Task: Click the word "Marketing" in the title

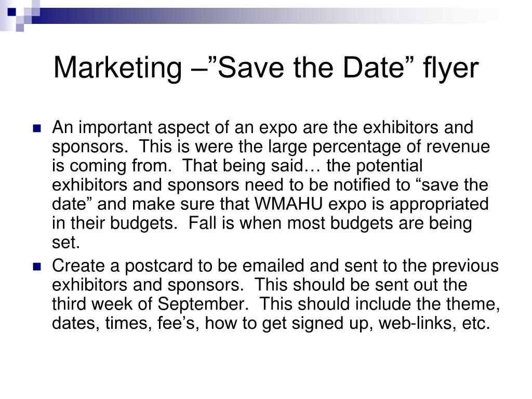Action: pyautogui.click(x=118, y=68)
